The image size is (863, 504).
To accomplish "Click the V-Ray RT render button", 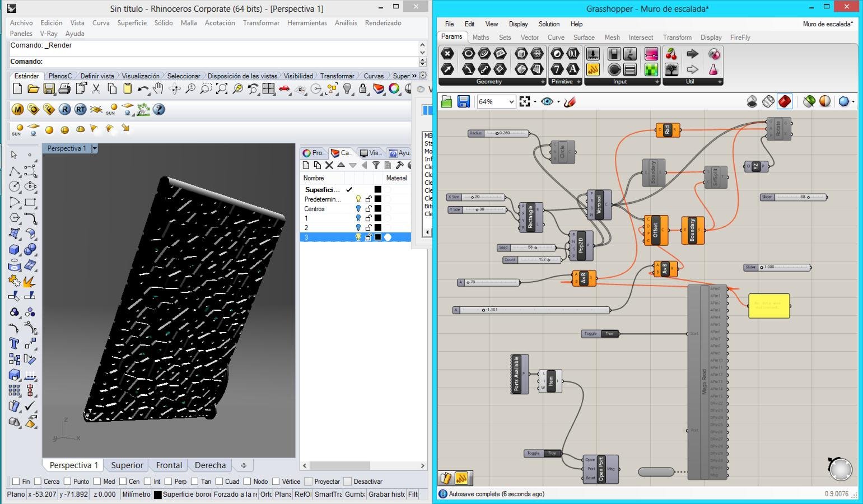I will [x=80, y=110].
